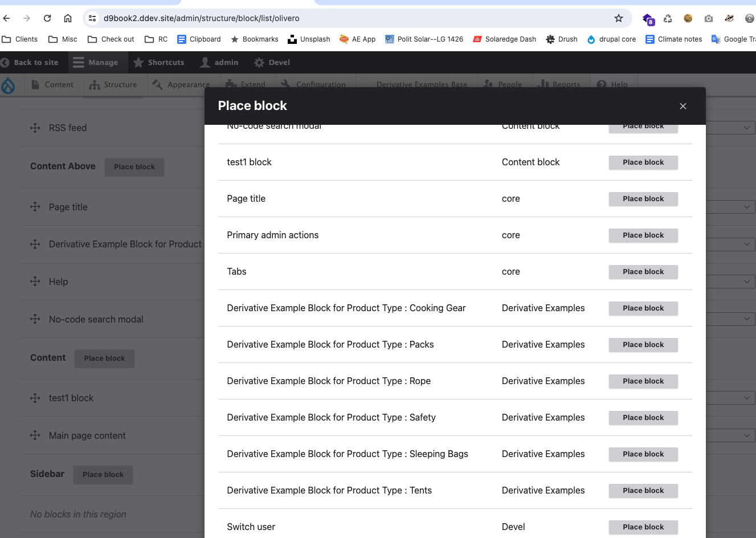Open the Shortcuts toolbar menu
Image resolution: width=756 pixels, height=538 pixels.
coord(158,63)
